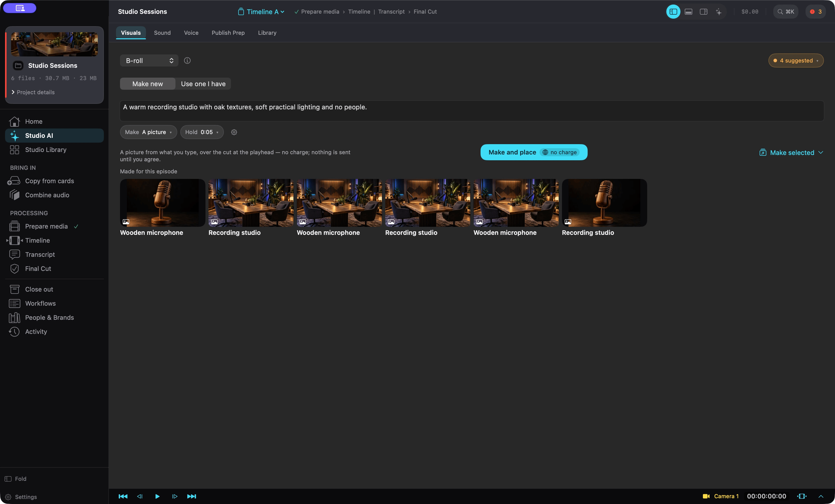Open Studio Library in the sidebar
The image size is (835, 504).
coord(54,150)
